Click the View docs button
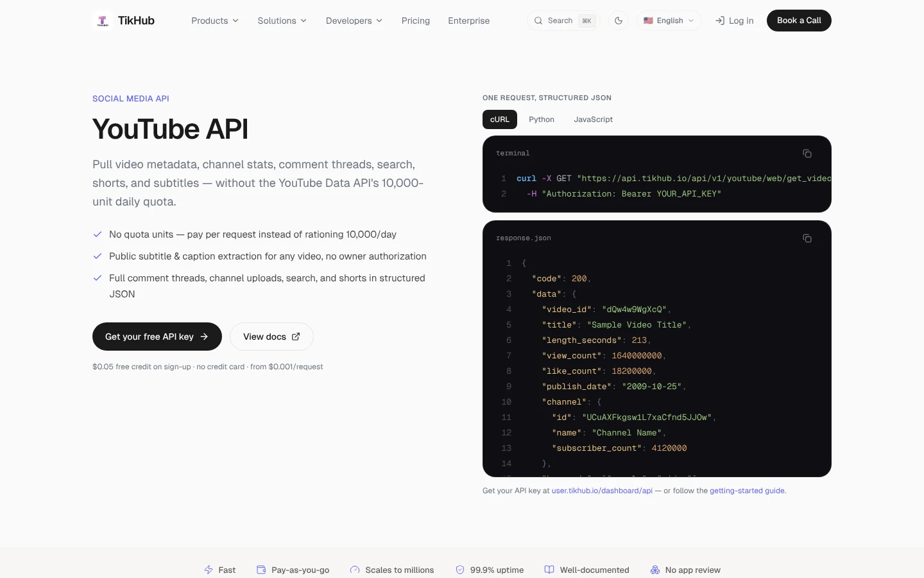This screenshot has height=578, width=924. coord(271,337)
